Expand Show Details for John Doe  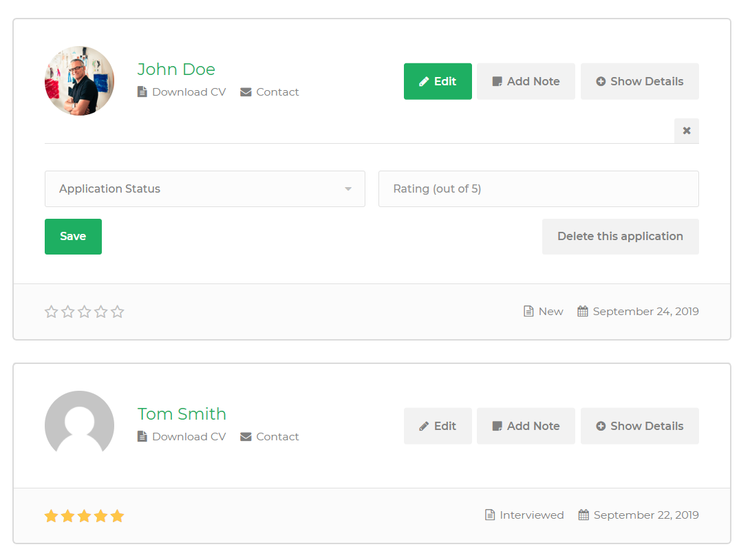coord(639,82)
